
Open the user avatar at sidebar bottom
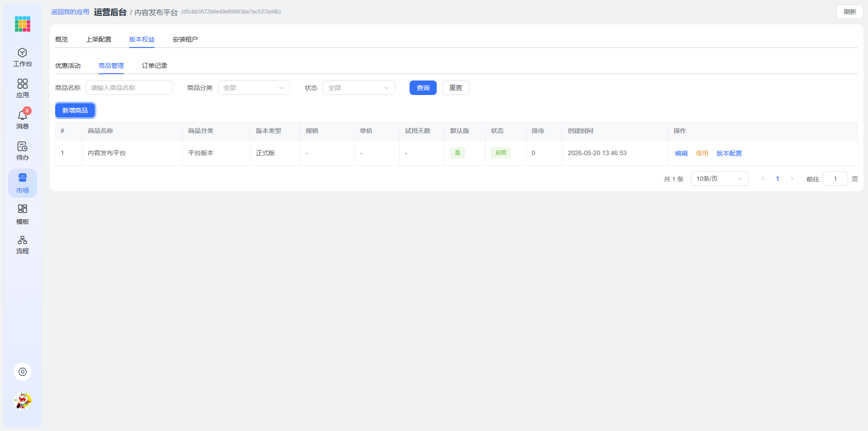coord(23,401)
